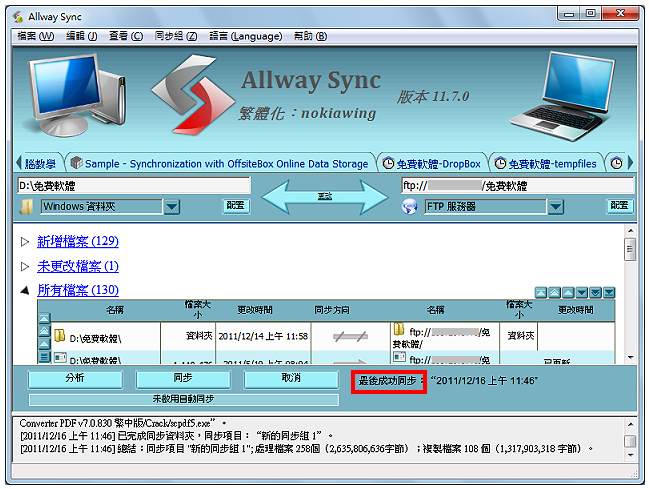Click the 同步方向 column header
The width and height of the screenshot is (649, 489).
point(332,310)
